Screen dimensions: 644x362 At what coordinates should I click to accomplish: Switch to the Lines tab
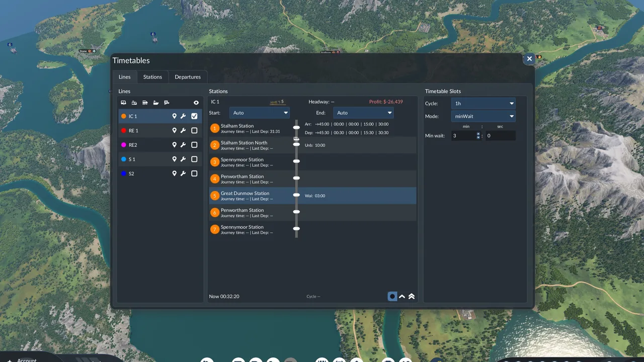tap(125, 77)
